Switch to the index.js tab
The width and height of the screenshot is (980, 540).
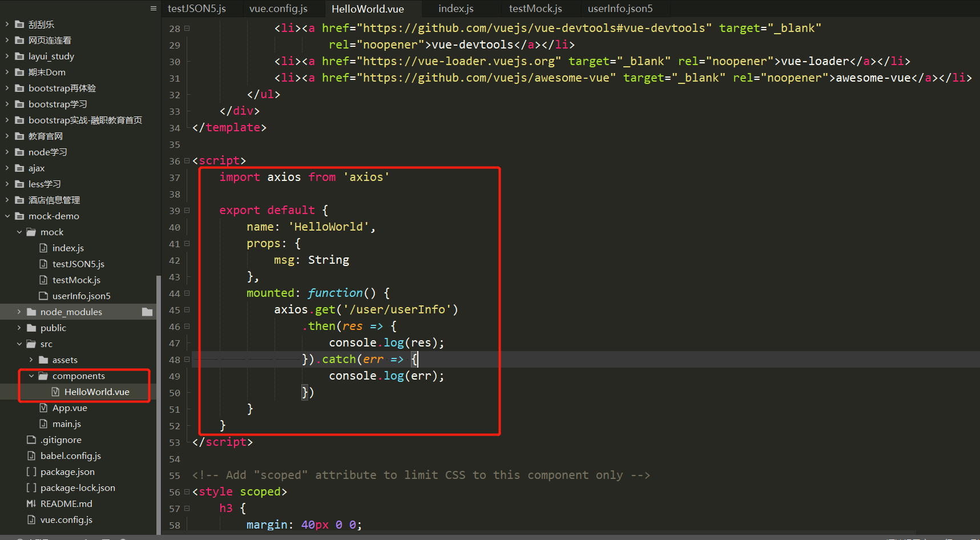point(456,9)
